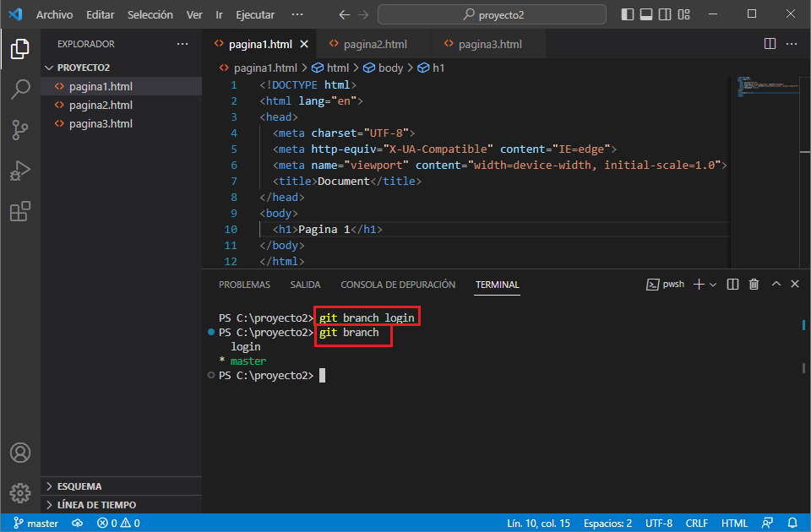
Task: Expand the LÍNEA DE TIEMPO section
Action: [x=121, y=505]
